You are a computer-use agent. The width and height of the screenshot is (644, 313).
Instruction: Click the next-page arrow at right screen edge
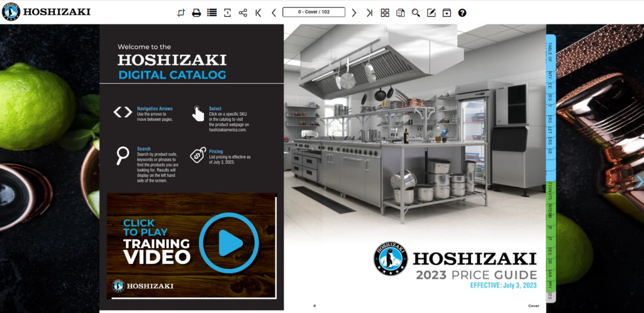click(x=640, y=181)
